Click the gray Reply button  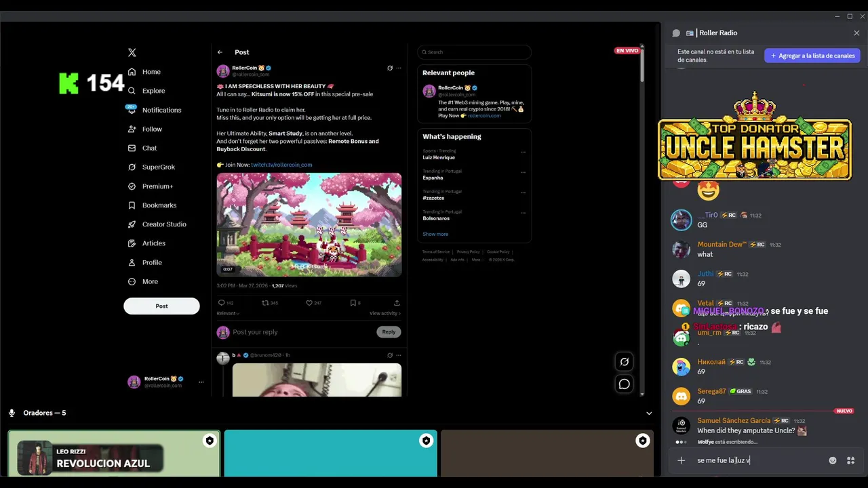click(x=389, y=332)
